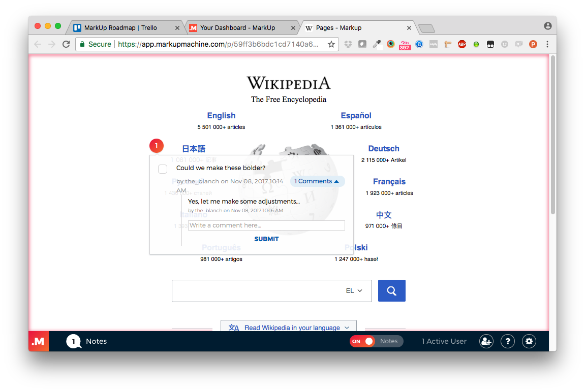Click the wooden signpost extension icon
The height and width of the screenshot is (392, 585).
click(448, 44)
